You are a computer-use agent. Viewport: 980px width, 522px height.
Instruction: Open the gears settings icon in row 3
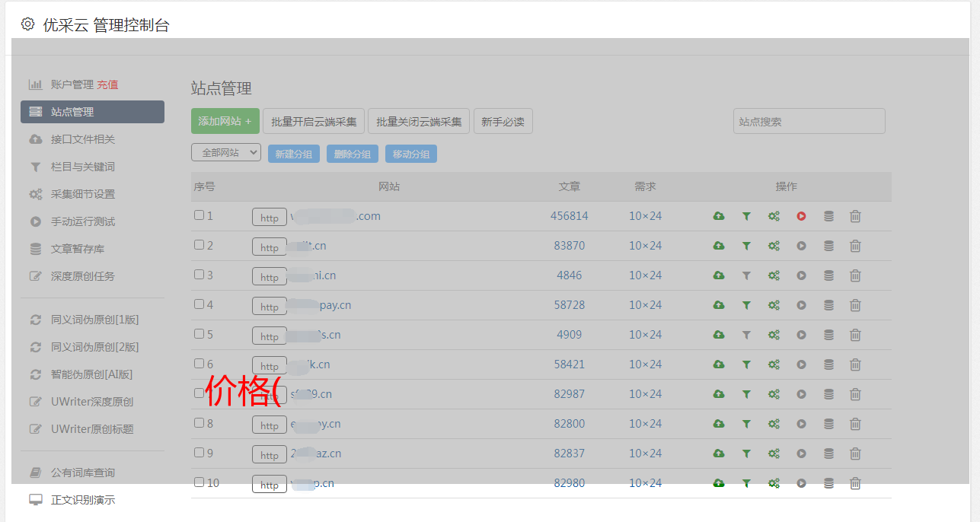[x=774, y=275]
